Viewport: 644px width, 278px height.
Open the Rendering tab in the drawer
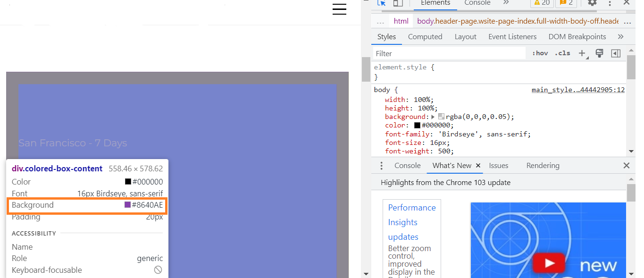(x=543, y=166)
